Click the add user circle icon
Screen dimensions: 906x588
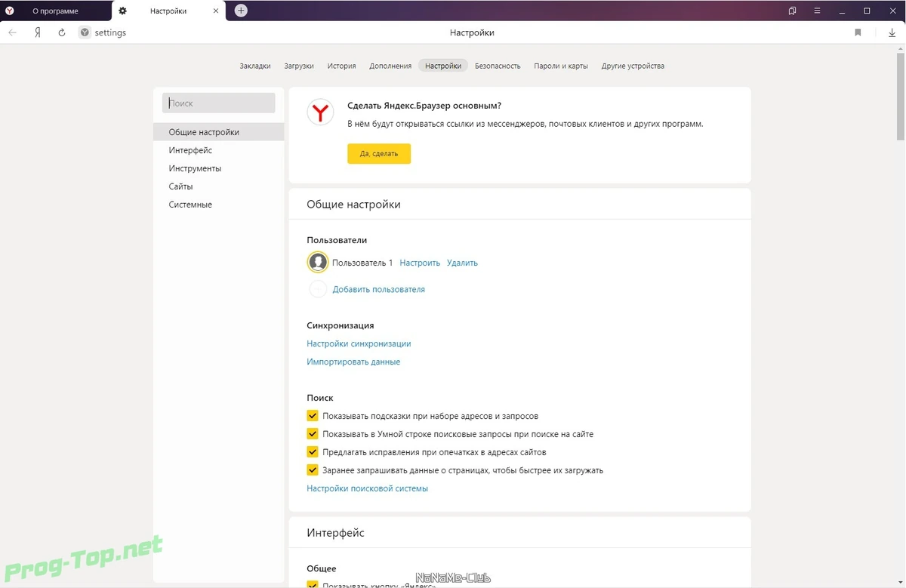coord(318,289)
